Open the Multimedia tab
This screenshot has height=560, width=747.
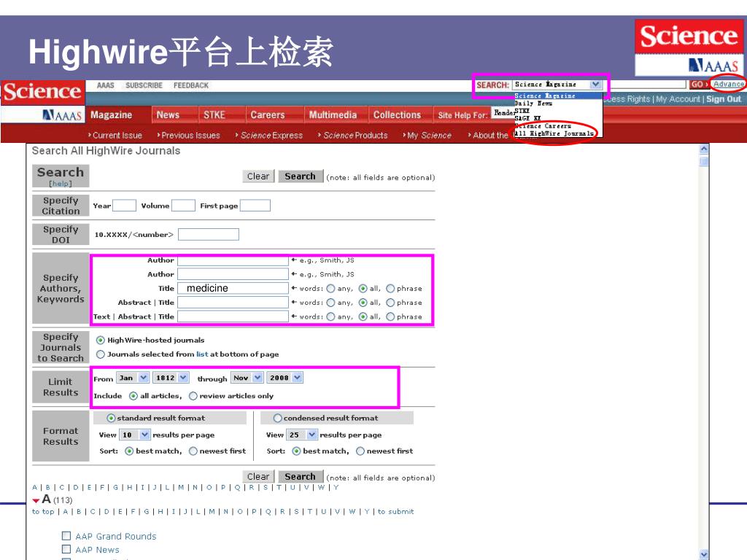pyautogui.click(x=333, y=114)
